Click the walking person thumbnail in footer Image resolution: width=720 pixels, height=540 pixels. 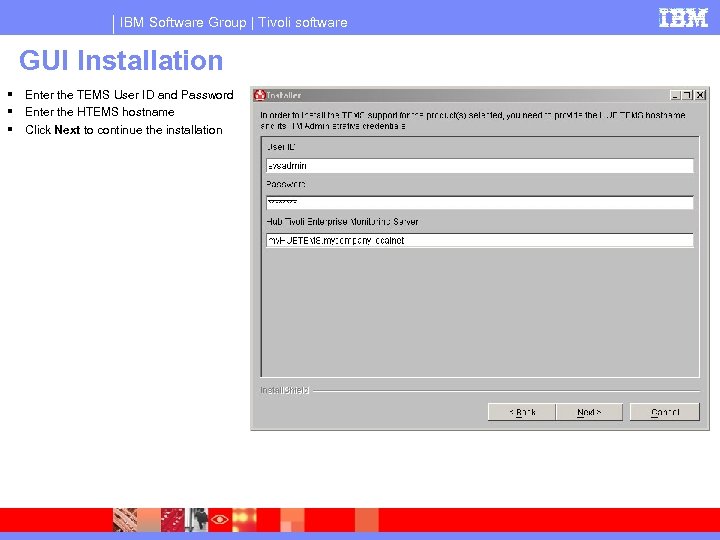click(198, 520)
